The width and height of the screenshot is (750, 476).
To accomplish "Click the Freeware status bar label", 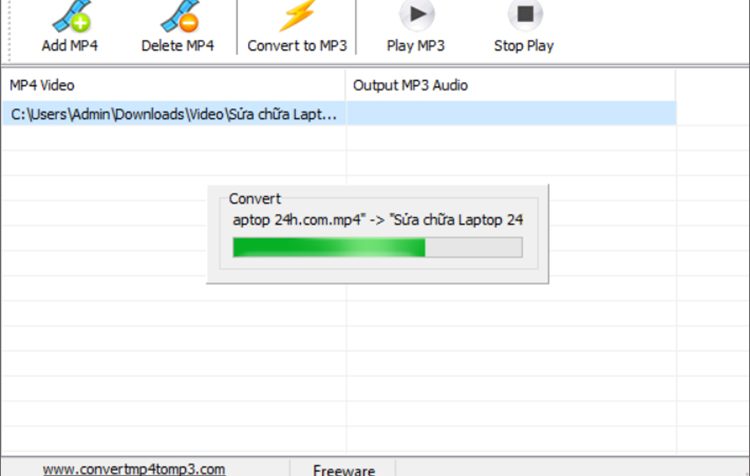I will (x=344, y=470).
